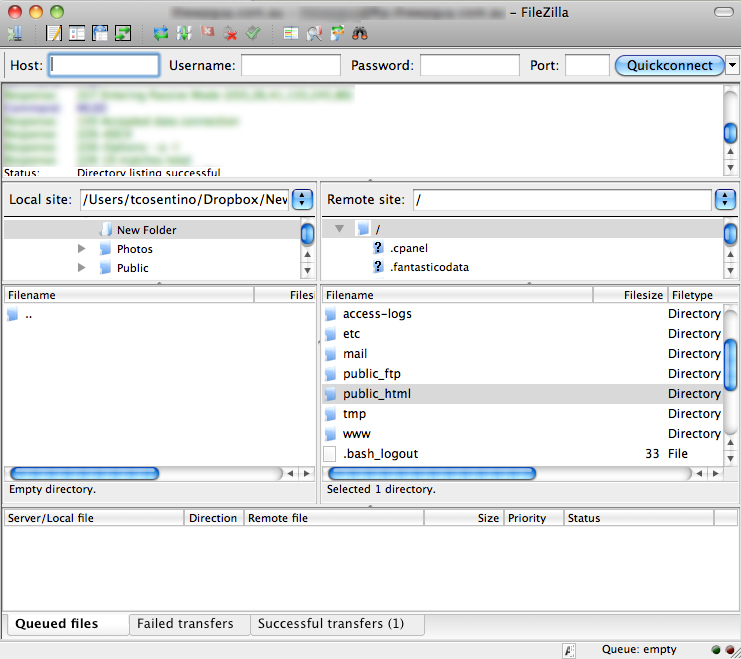Toggle directory comparison

point(291,34)
